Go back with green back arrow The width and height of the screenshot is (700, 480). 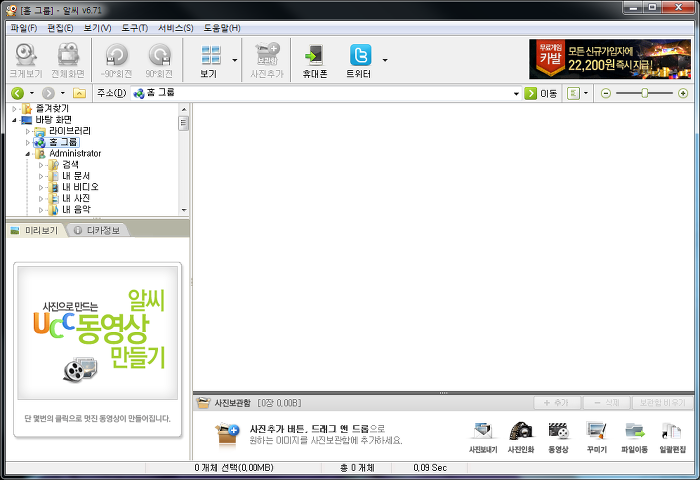click(17, 93)
